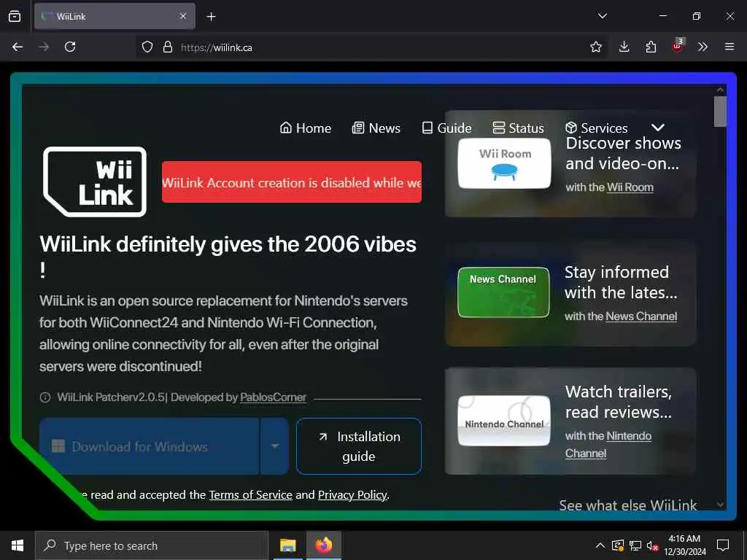The image size is (747, 560).
Task: Expand the list all tabs chevron
Action: (x=602, y=16)
